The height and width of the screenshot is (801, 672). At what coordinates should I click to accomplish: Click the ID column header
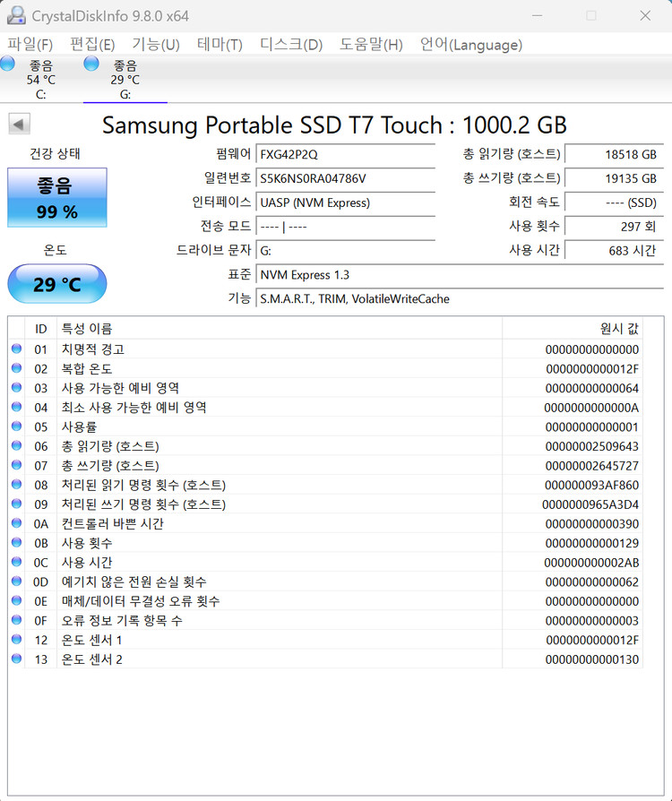(41, 329)
